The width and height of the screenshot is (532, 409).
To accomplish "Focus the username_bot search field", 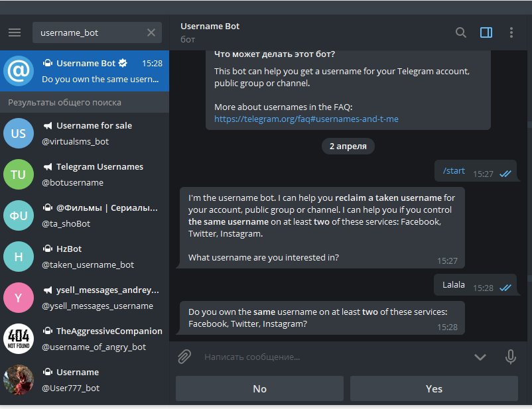I will tap(90, 32).
